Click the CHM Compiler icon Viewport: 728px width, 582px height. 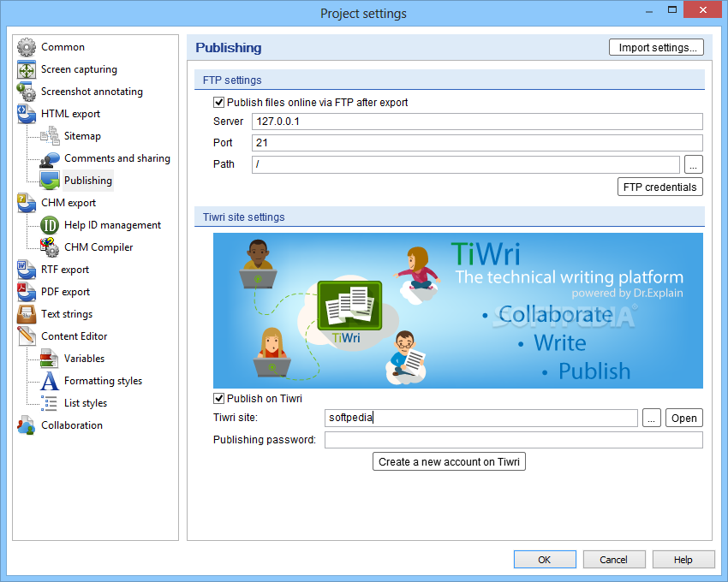tap(50, 247)
